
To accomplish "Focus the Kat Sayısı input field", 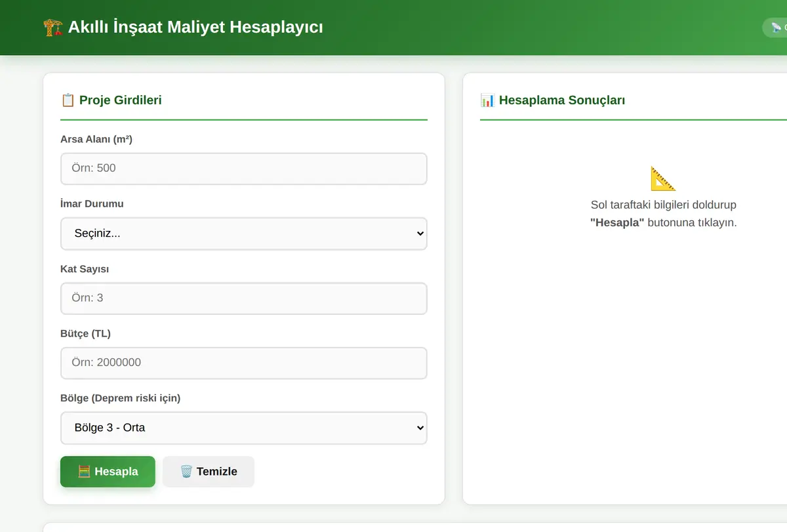I will (x=244, y=298).
